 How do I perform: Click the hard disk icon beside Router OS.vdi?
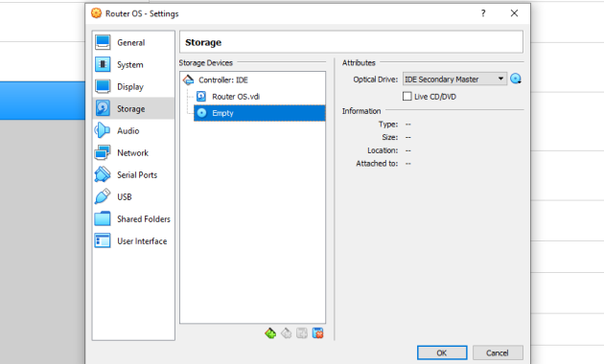(x=201, y=96)
